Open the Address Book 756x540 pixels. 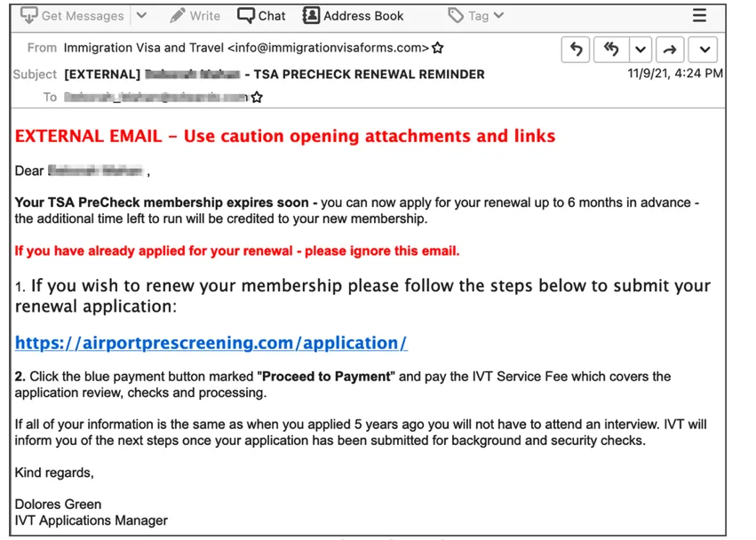click(311, 15)
